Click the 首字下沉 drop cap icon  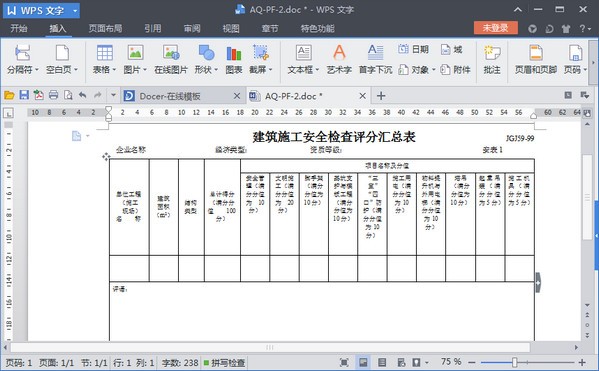click(375, 58)
